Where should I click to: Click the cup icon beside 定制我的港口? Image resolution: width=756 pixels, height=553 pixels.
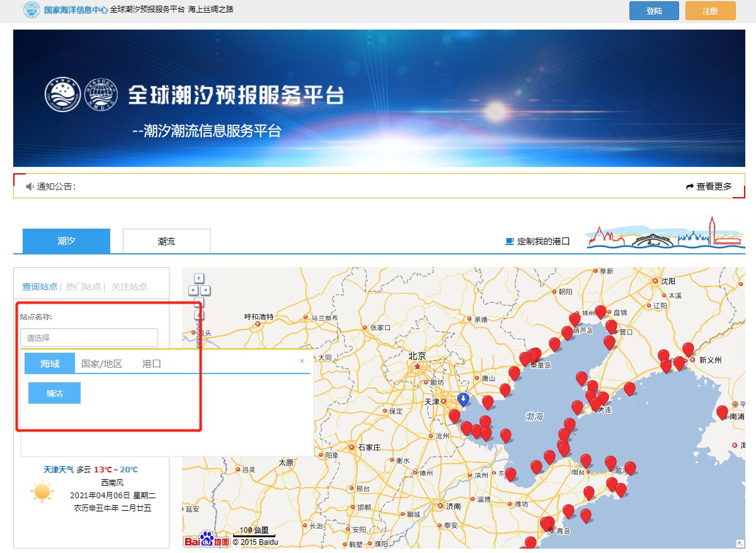point(510,241)
